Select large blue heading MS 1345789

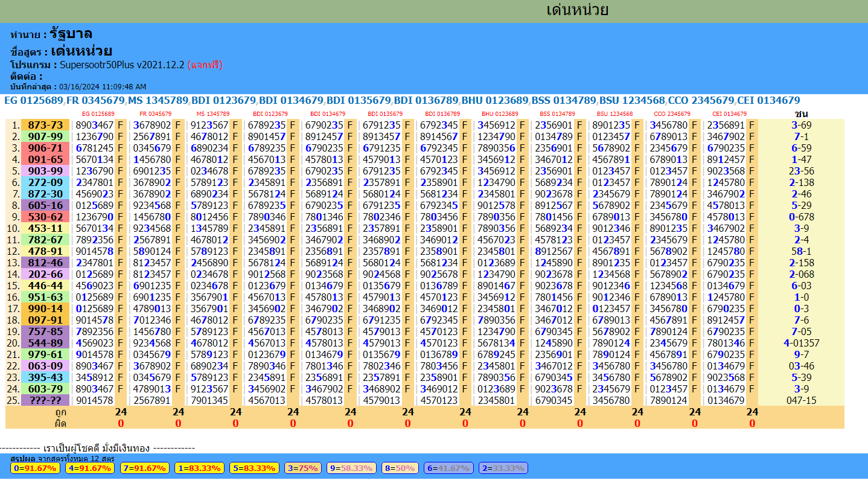(159, 100)
